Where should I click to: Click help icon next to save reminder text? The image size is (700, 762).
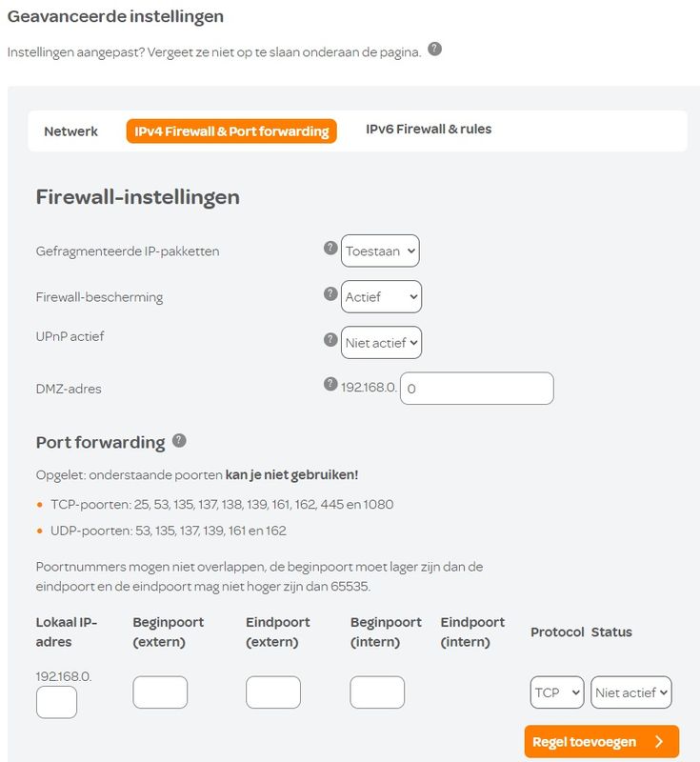click(x=434, y=49)
